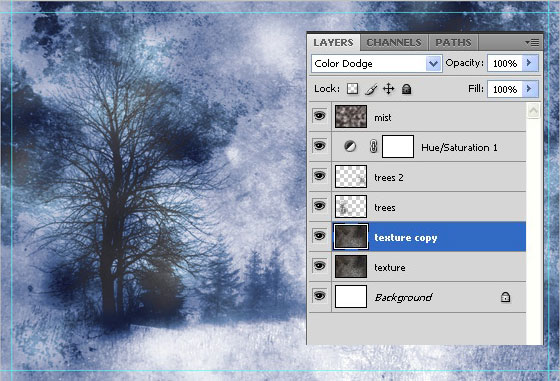Select the trees layer thumbnail
This screenshot has height=381, width=560.
(351, 206)
